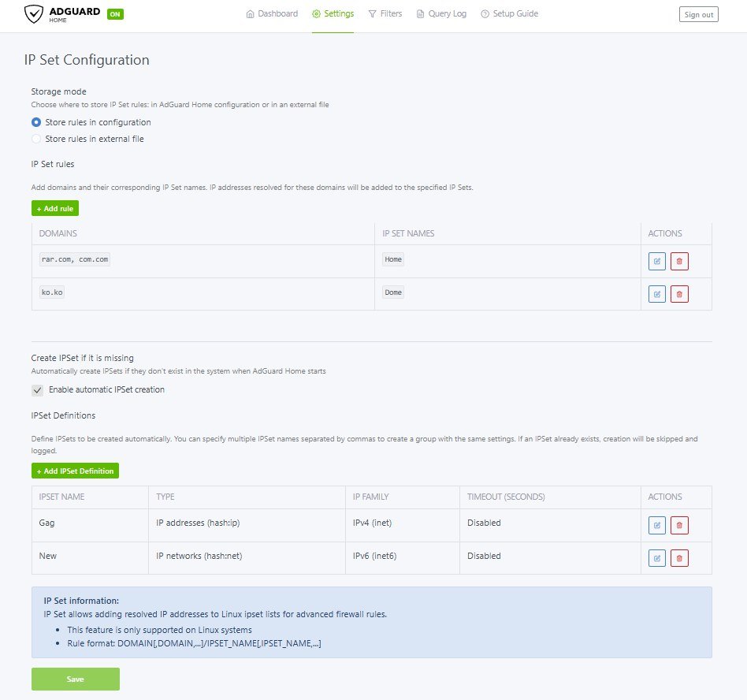Delete the rar.com, com.com rule
747x700 pixels.
click(679, 261)
